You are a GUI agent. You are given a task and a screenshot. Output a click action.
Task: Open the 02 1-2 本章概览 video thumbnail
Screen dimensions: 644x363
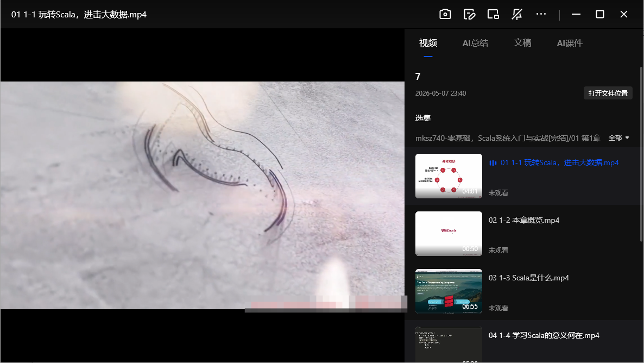click(449, 234)
